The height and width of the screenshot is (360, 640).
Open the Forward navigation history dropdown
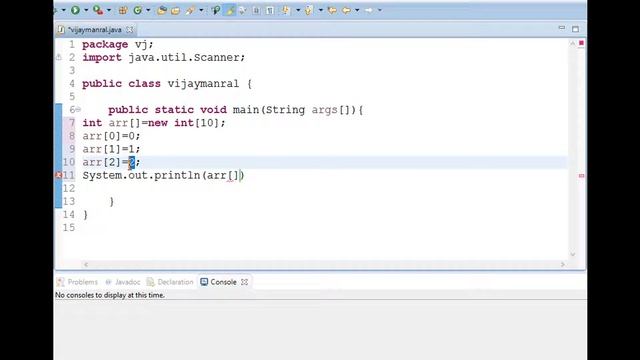380,10
